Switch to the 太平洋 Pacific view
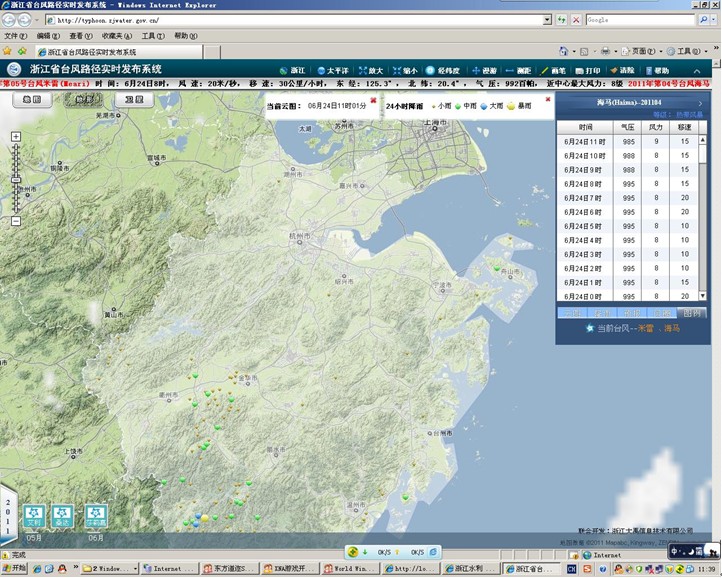This screenshot has height=578, width=722. coord(333,70)
